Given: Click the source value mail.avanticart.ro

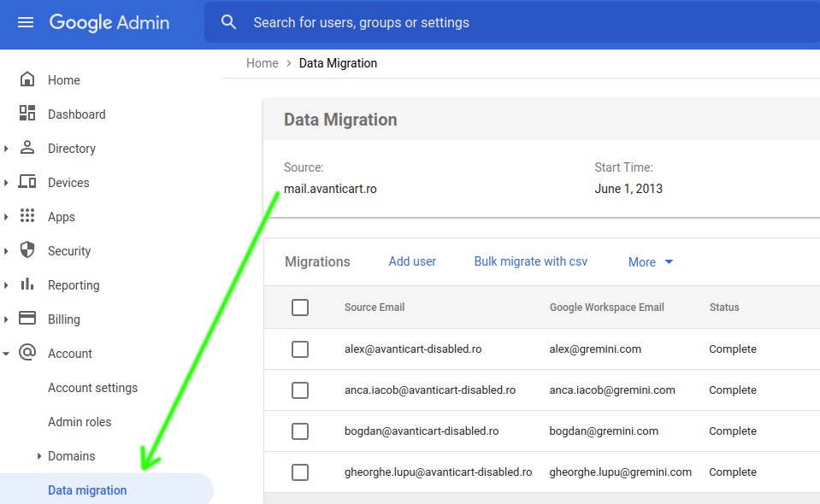Looking at the screenshot, I should click(x=330, y=189).
